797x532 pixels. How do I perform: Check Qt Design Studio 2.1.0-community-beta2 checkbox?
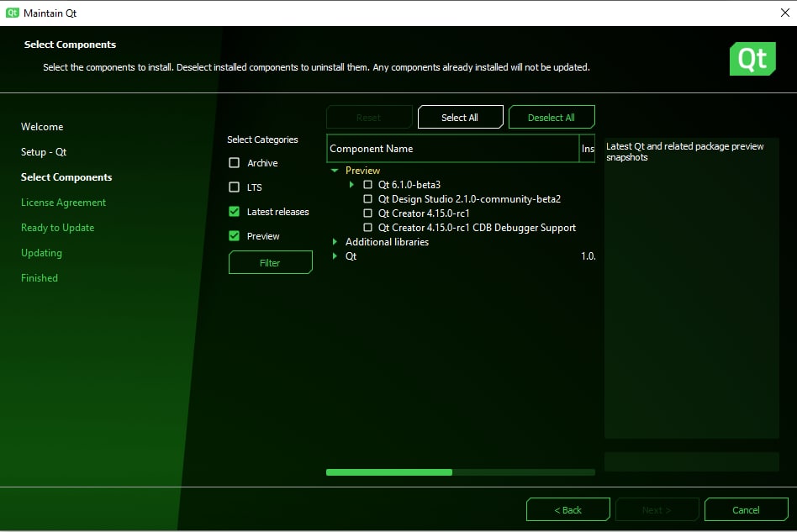[x=367, y=198]
